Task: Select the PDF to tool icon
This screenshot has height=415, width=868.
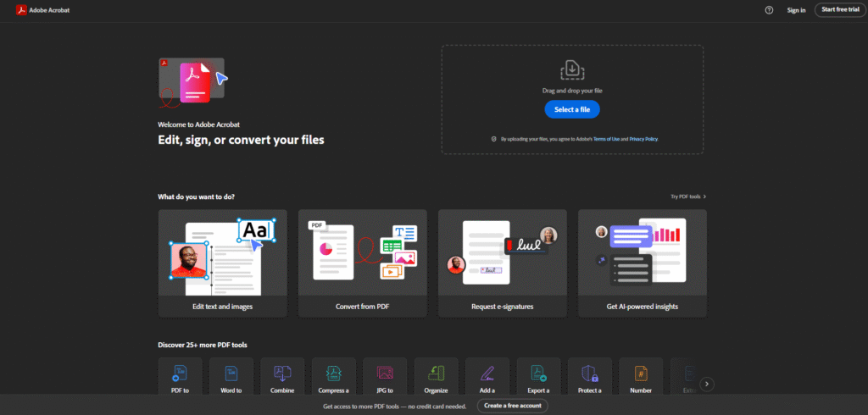Action: (180, 373)
